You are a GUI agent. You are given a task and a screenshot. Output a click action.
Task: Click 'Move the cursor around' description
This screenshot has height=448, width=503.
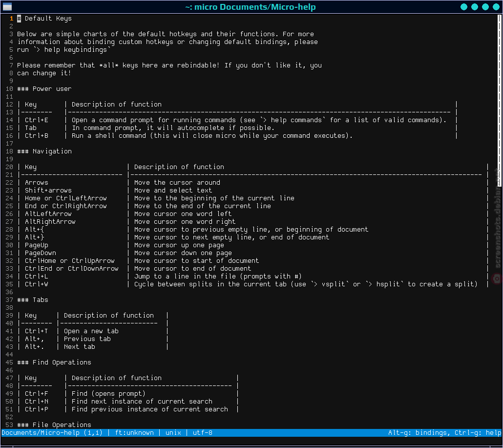pos(177,182)
